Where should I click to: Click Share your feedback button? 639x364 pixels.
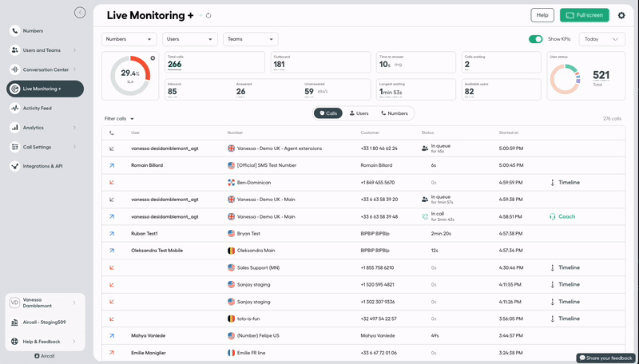pyautogui.click(x=605, y=358)
